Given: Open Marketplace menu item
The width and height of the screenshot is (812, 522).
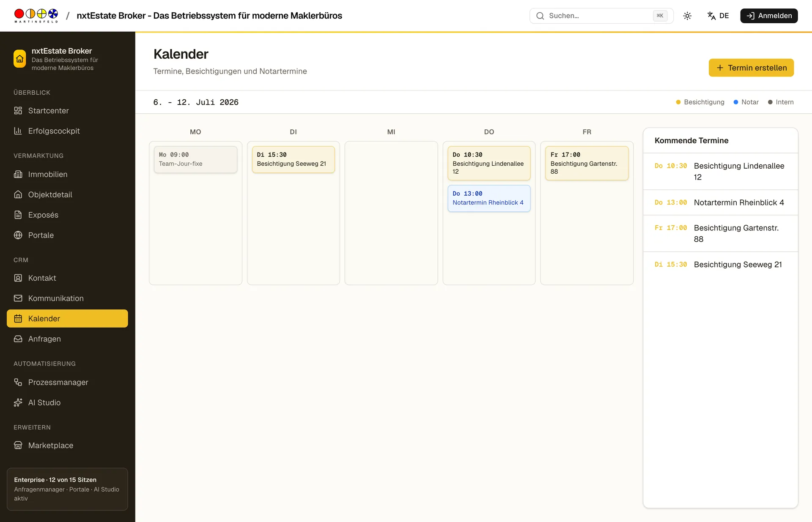Looking at the screenshot, I should pos(67,445).
